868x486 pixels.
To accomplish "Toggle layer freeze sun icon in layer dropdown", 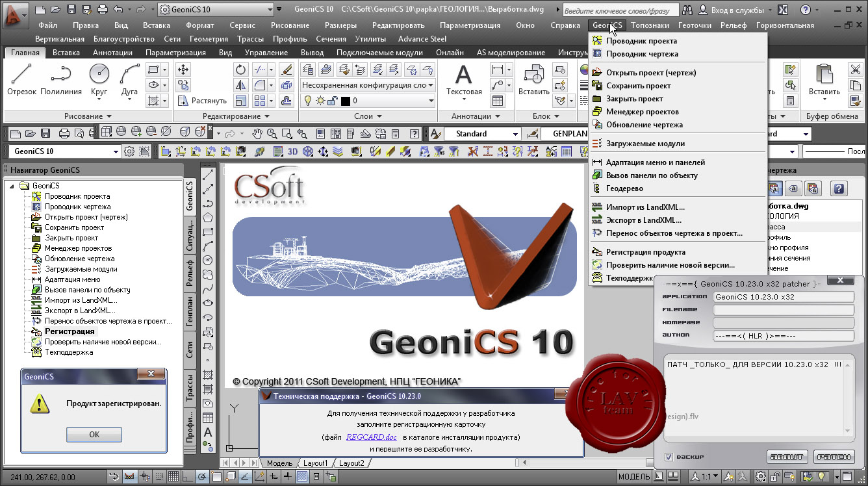I will (x=320, y=101).
